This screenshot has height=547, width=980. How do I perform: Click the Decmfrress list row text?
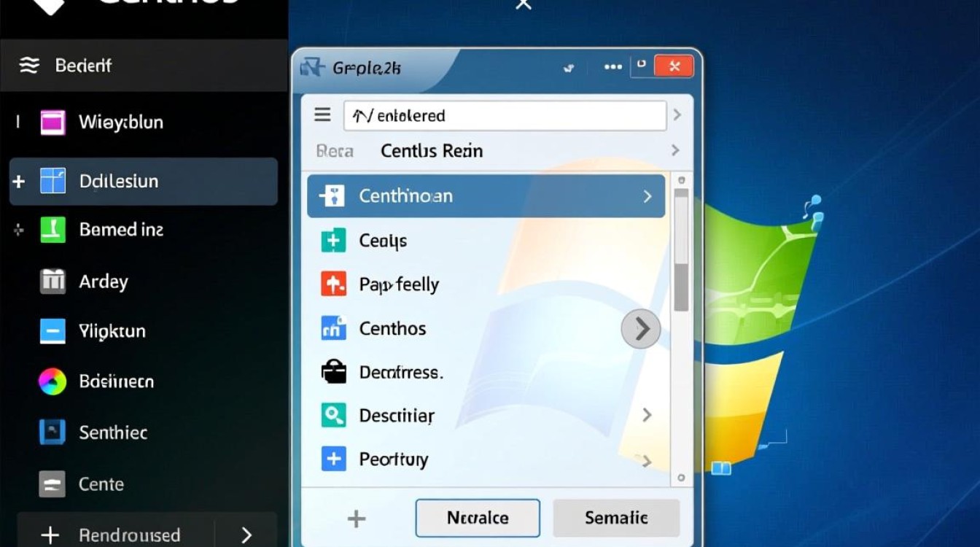pyautogui.click(x=401, y=373)
